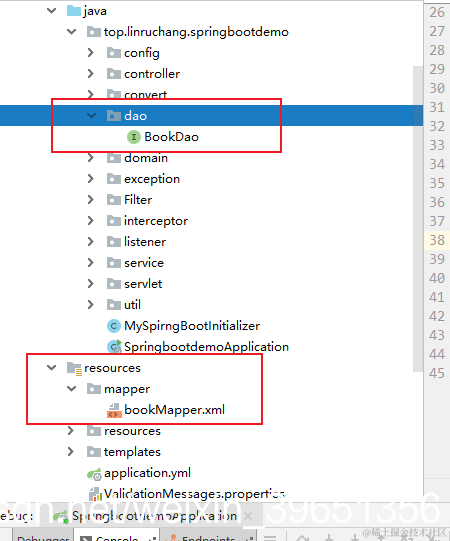
Task: Click the templates folder icon
Action: [94, 452]
